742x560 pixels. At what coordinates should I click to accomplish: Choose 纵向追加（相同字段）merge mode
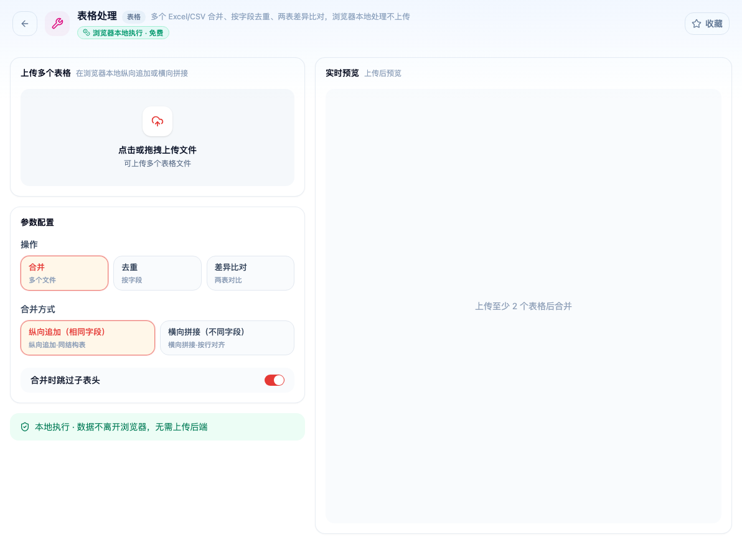88,338
